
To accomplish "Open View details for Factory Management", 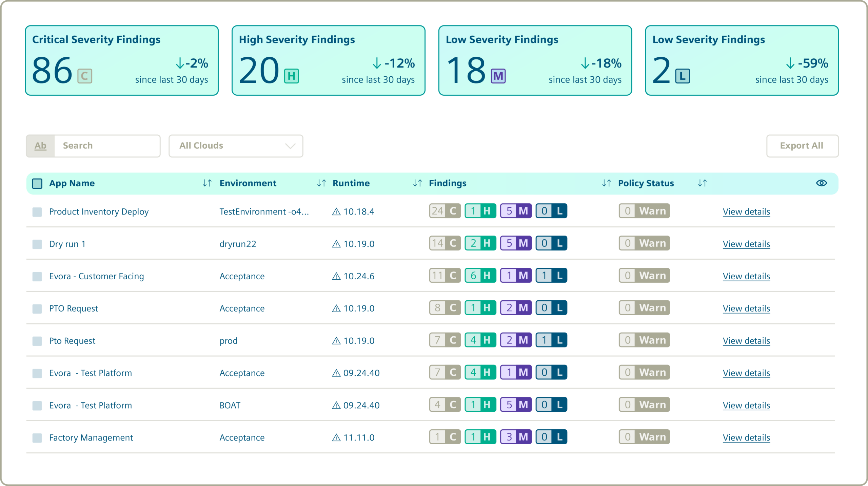I will [746, 437].
